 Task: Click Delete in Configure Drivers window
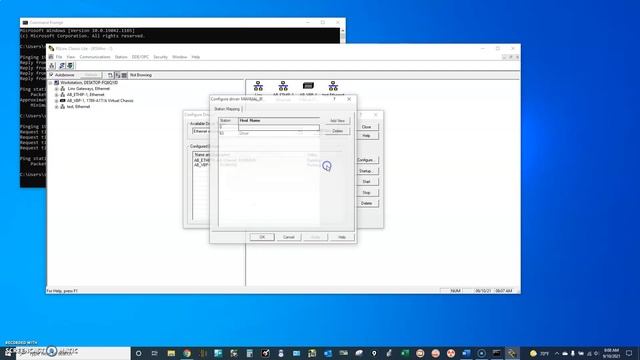(366, 203)
